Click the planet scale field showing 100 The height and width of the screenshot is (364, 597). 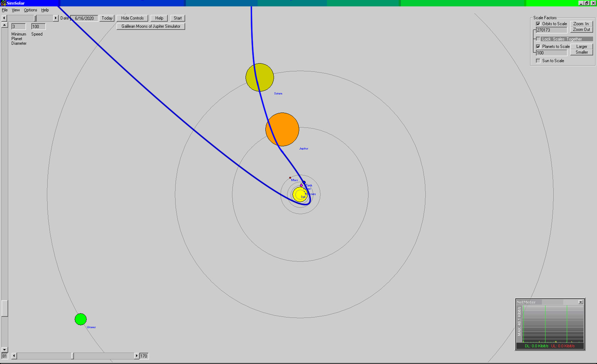[x=552, y=53]
